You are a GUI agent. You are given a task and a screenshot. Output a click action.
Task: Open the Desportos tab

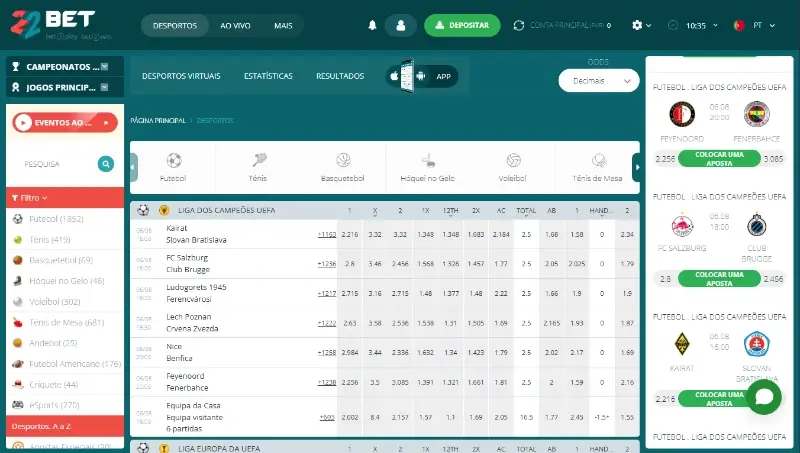(x=175, y=26)
